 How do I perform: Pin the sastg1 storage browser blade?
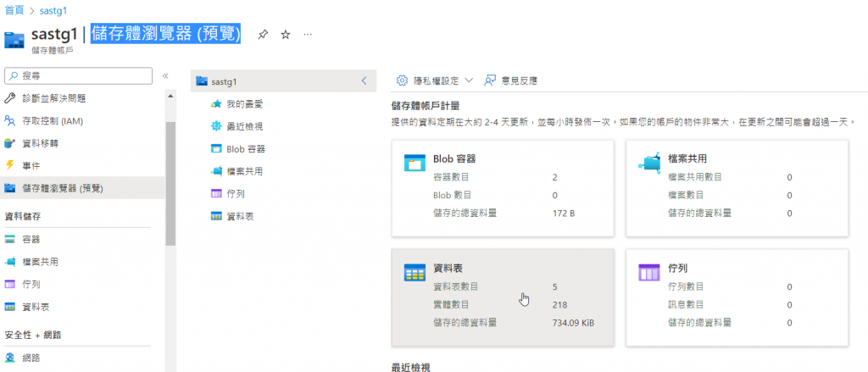(263, 35)
